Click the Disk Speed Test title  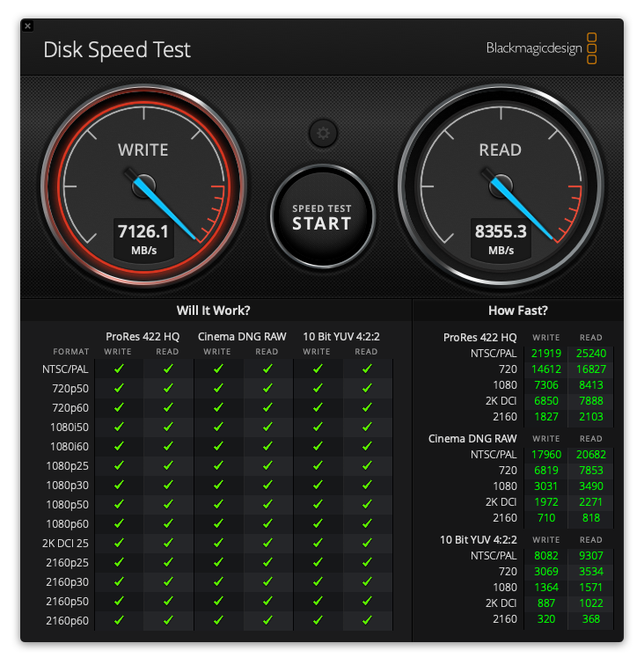117,50
